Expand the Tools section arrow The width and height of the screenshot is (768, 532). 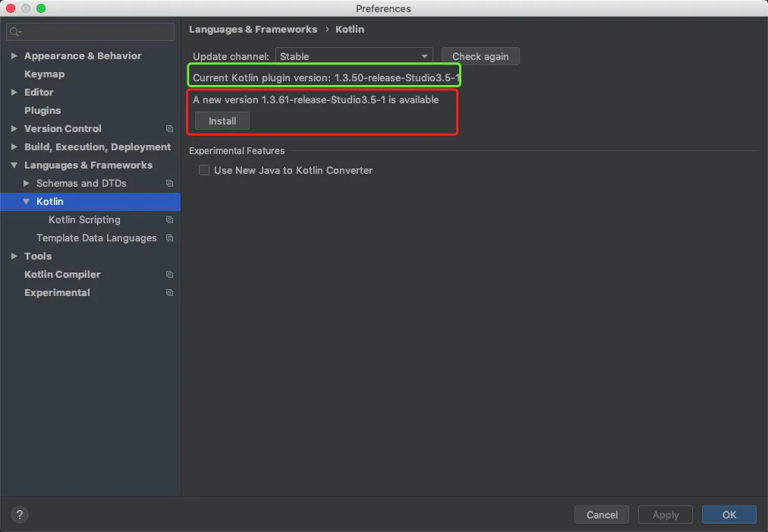click(14, 257)
